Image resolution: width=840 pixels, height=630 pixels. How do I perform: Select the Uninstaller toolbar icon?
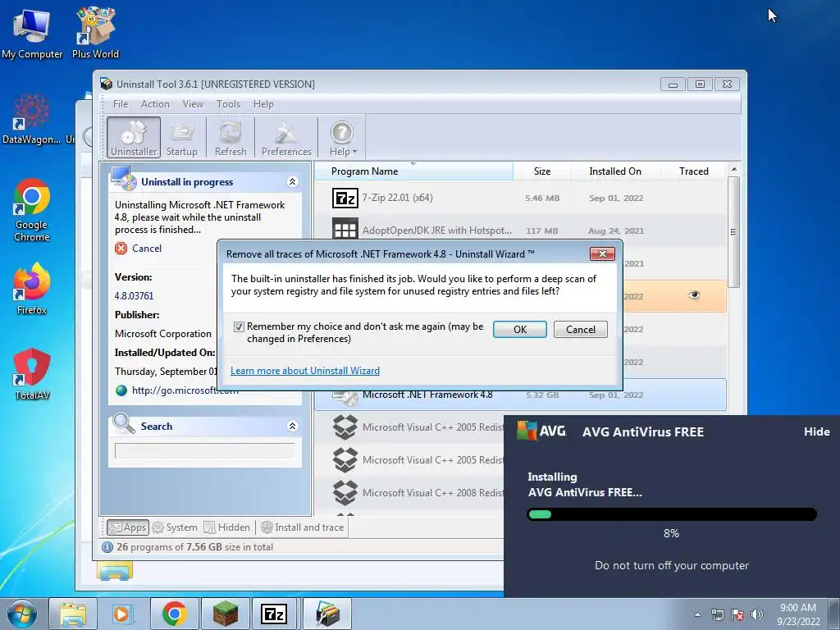[134, 138]
